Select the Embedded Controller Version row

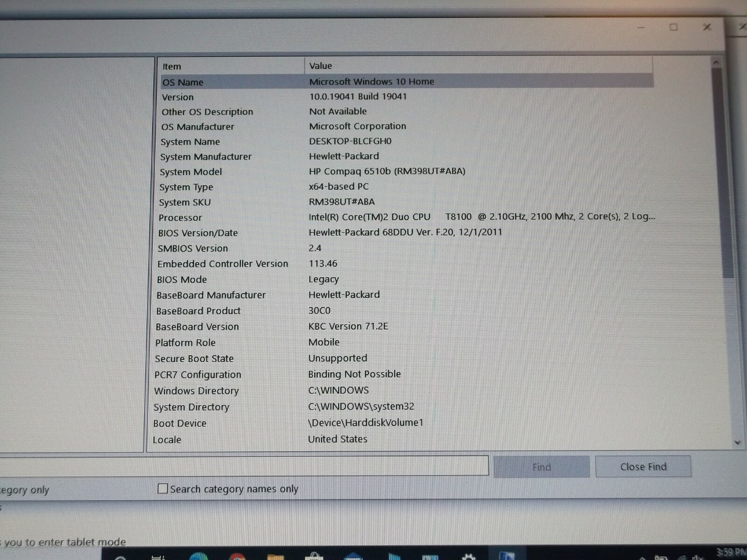point(407,264)
